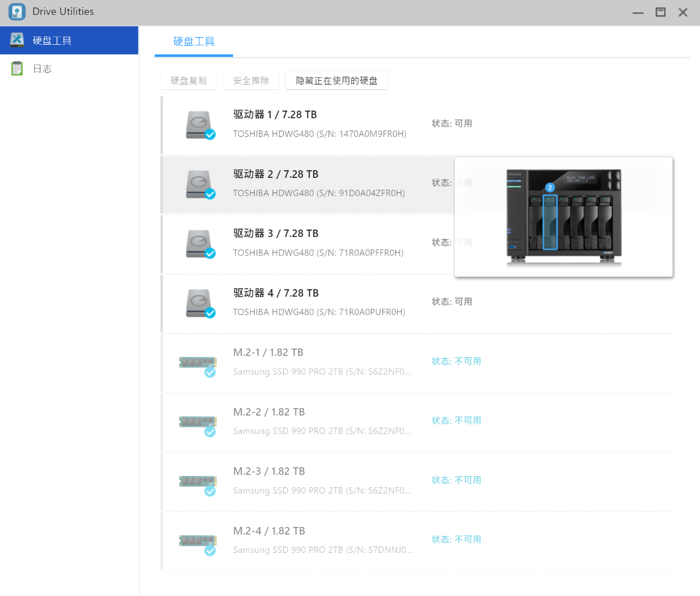Click the Drive 2 hard disk icon
The width and height of the screenshot is (700, 596).
point(199,184)
